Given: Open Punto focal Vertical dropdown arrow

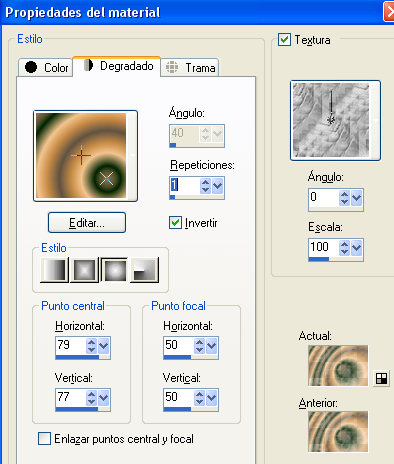Looking at the screenshot, I should [211, 398].
